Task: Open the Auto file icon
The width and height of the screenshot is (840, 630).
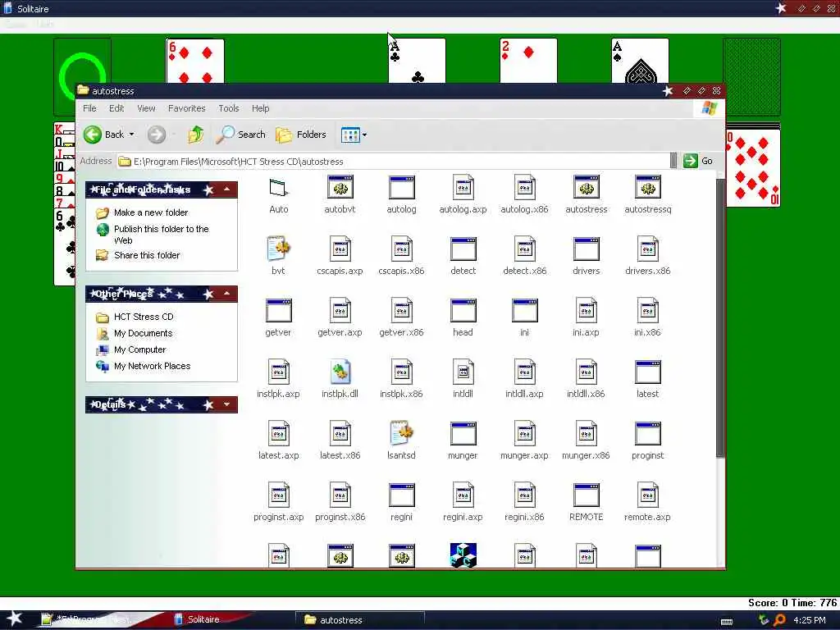Action: pos(279,188)
